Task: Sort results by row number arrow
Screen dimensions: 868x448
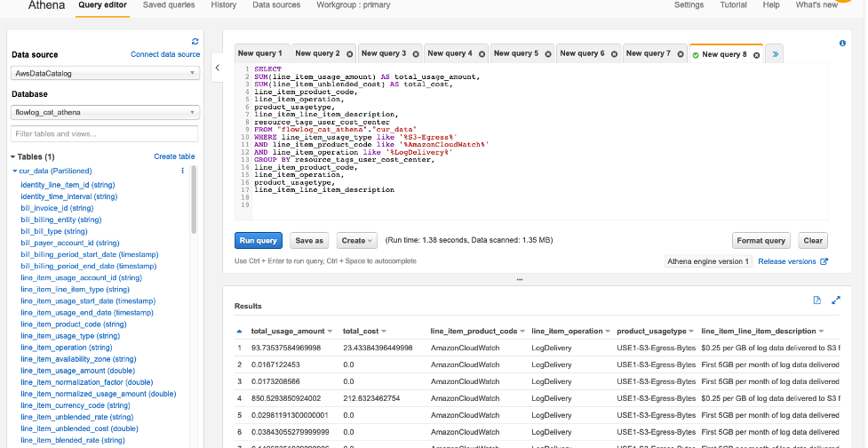Action: pyautogui.click(x=239, y=332)
